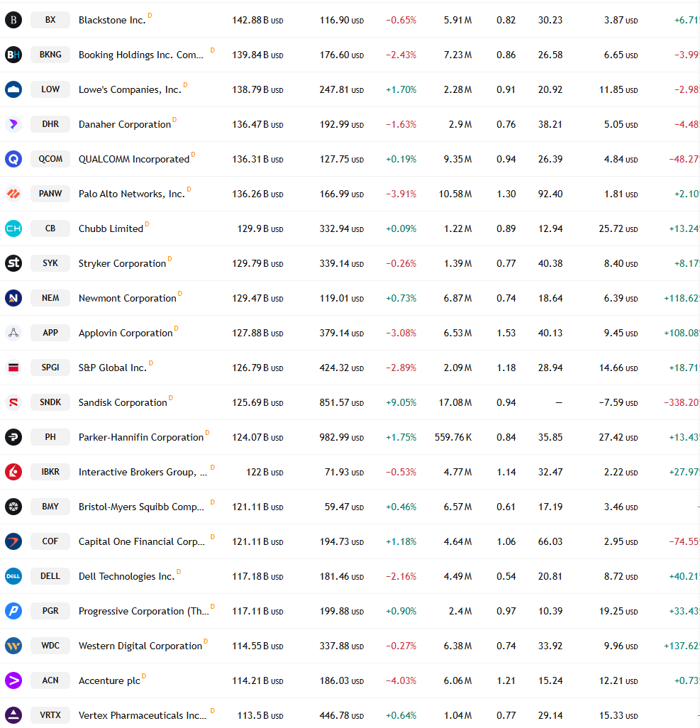Click the Vertex Pharmaceuticals logo icon
This screenshot has width=700, height=728.
pyautogui.click(x=13, y=715)
